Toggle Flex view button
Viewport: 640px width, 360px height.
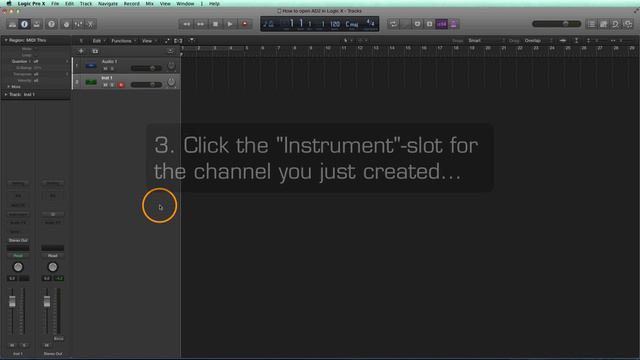tap(178, 41)
